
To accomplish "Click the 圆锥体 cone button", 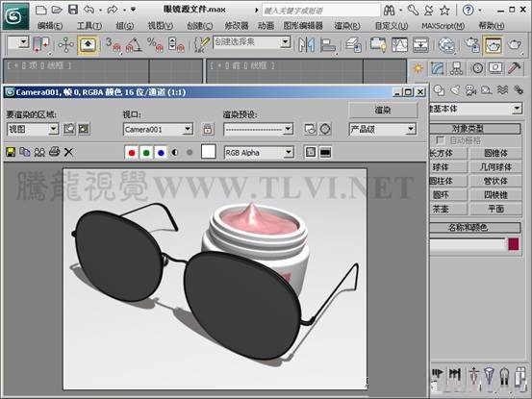I will (495, 153).
